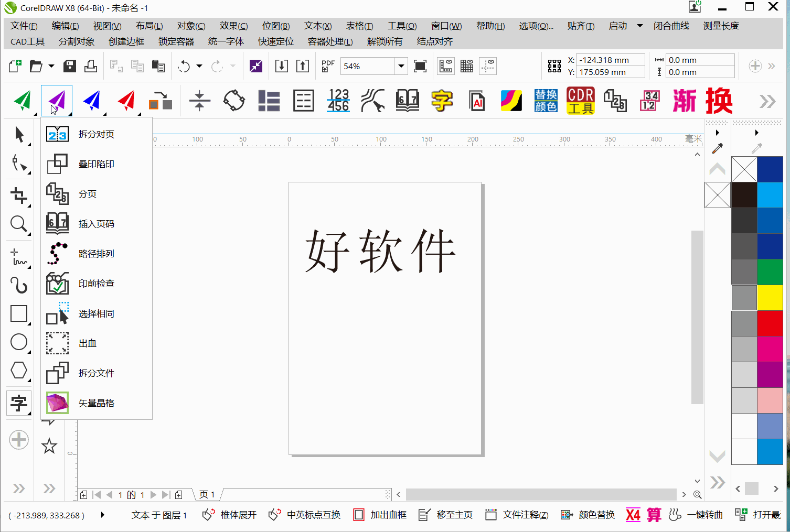Select the Pick tool arrow
Screen dimensions: 790x532
pyautogui.click(x=19, y=135)
